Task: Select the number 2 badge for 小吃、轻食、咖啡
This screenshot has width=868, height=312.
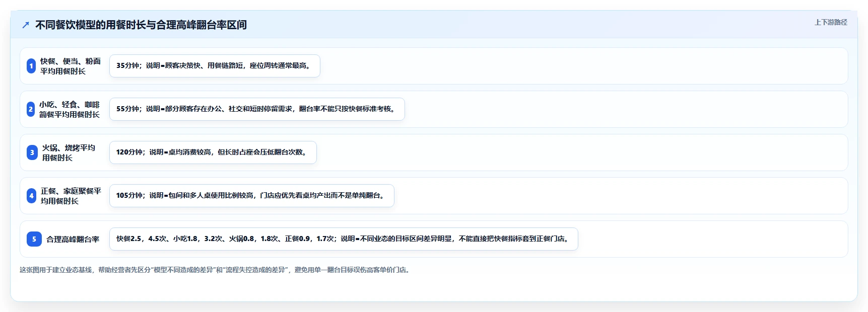Action: pyautogui.click(x=31, y=109)
